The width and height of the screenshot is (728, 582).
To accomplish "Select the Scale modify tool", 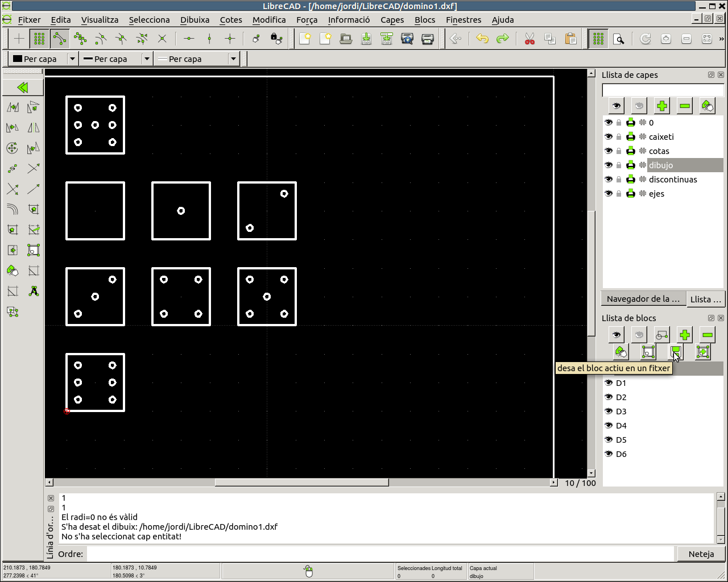I will click(x=13, y=128).
